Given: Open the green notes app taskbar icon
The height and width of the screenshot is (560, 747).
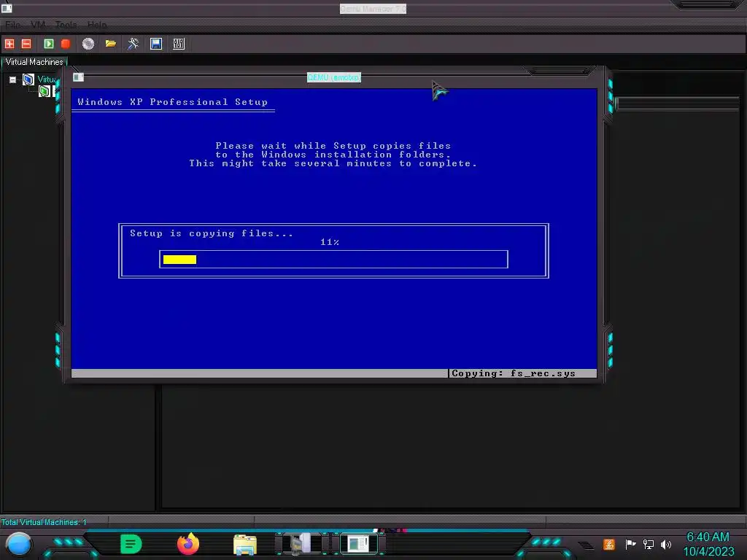Looking at the screenshot, I should point(131,544).
